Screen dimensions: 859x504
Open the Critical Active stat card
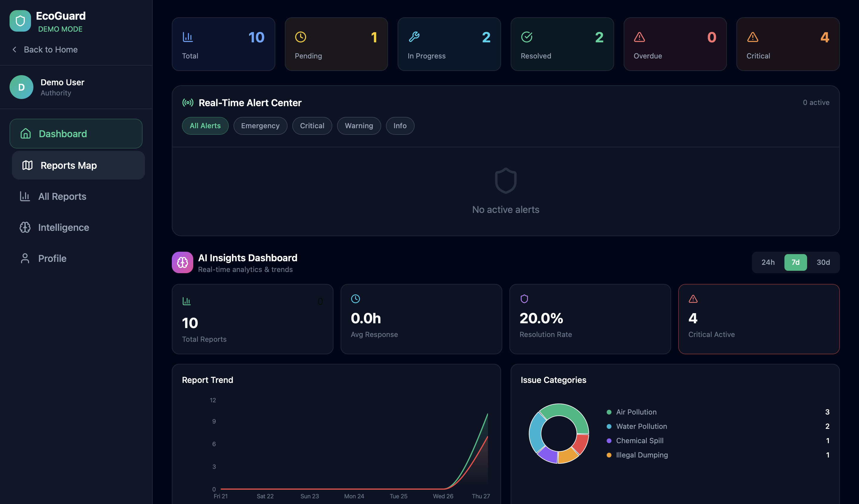(x=759, y=319)
